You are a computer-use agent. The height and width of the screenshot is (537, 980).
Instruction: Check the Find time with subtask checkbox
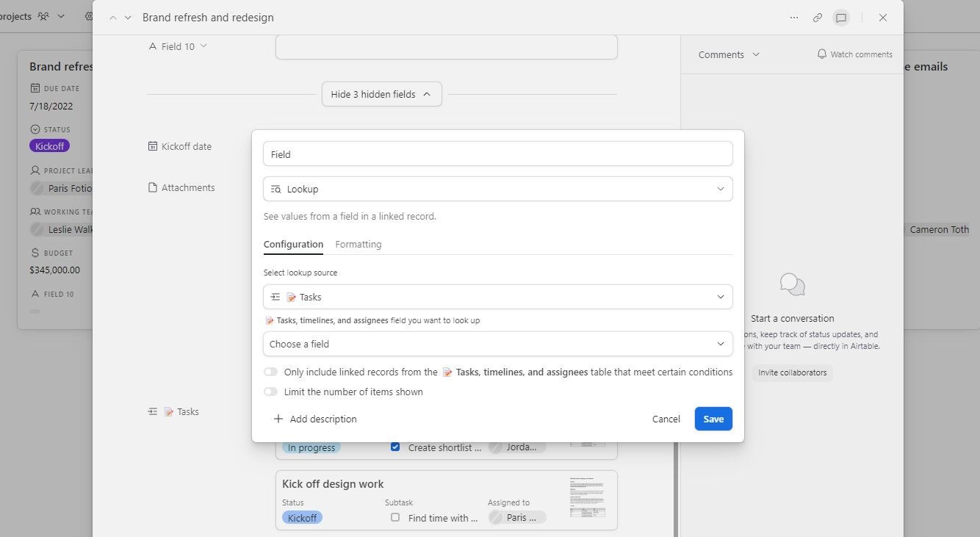click(394, 517)
